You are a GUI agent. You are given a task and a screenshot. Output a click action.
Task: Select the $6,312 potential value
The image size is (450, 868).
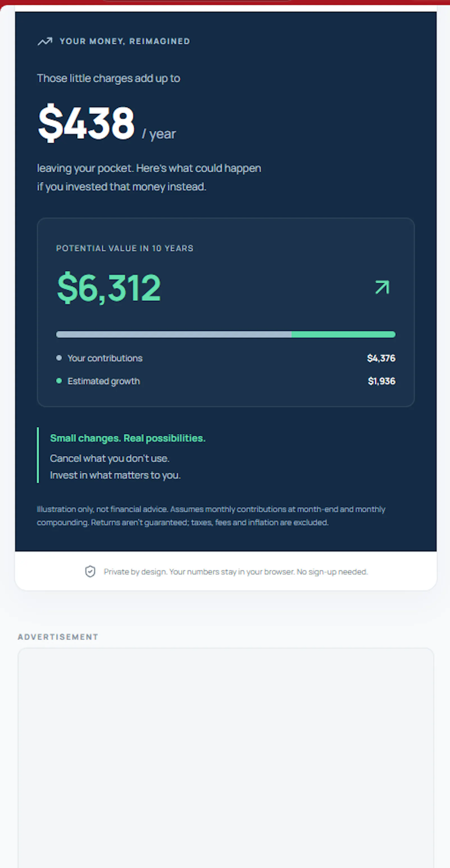pyautogui.click(x=109, y=288)
